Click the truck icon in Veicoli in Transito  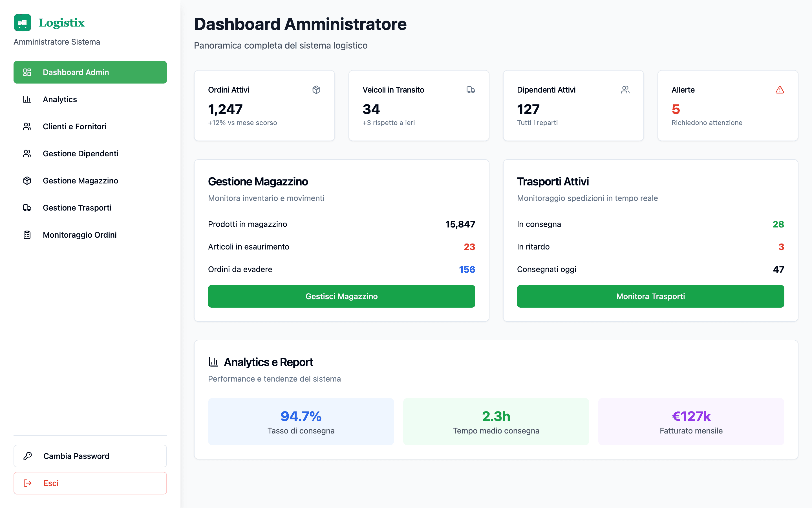pyautogui.click(x=471, y=90)
